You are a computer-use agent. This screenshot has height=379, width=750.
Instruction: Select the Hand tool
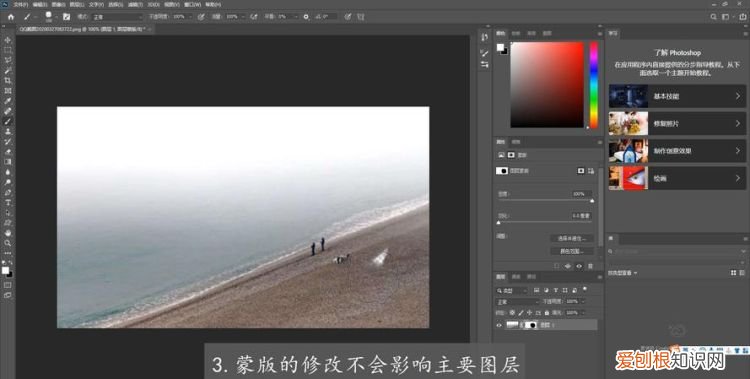coord(8,233)
